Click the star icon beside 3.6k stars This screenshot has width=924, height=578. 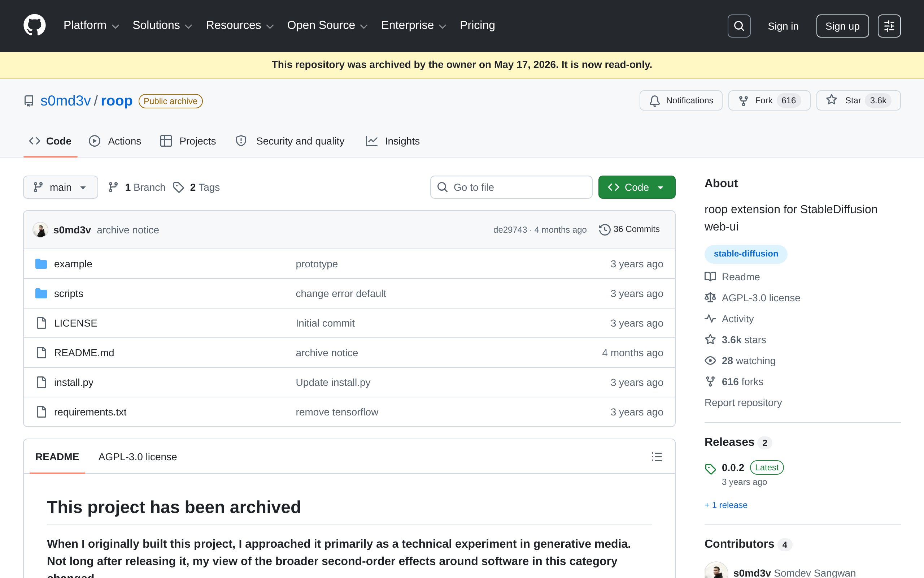[x=710, y=340]
